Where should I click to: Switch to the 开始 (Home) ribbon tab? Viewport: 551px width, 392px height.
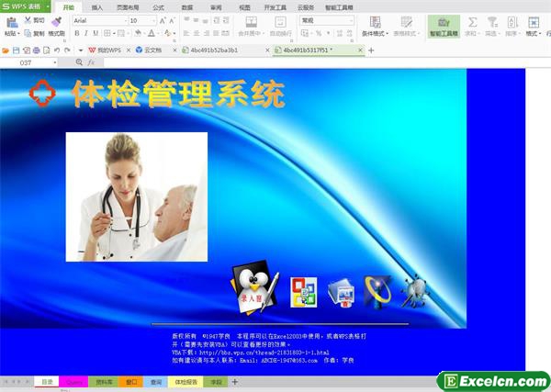(x=69, y=7)
